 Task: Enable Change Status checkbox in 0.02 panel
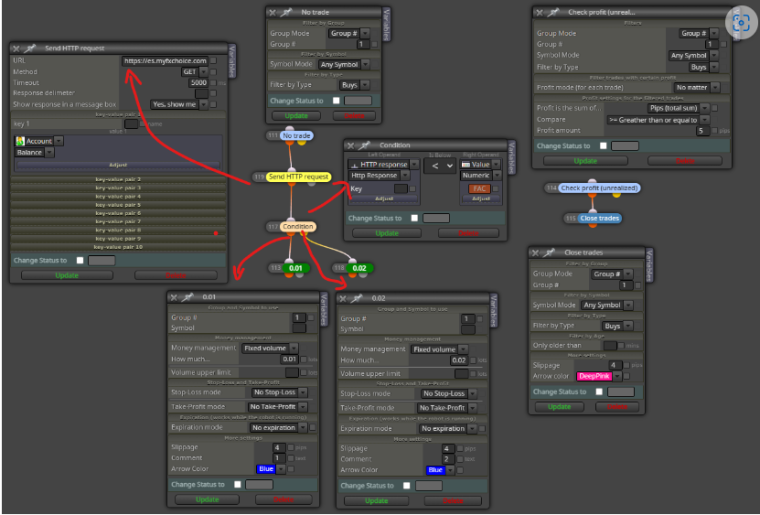407,485
